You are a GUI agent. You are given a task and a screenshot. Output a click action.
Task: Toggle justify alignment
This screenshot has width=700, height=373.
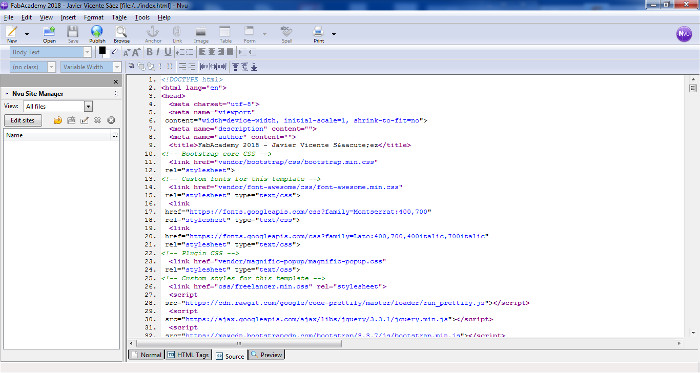(x=230, y=52)
